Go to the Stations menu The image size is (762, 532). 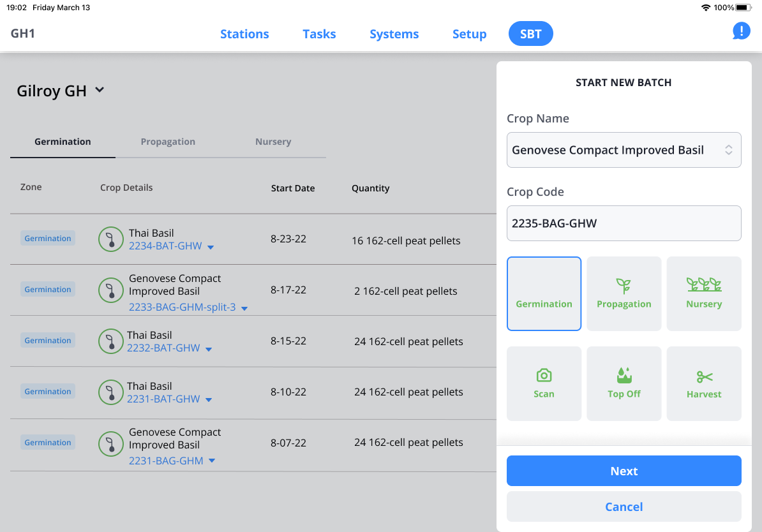coord(244,34)
